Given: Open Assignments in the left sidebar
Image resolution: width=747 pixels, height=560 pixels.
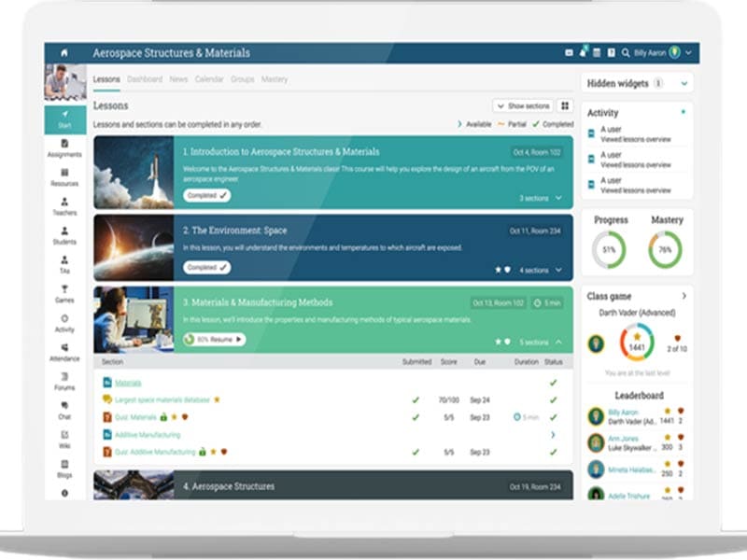Looking at the screenshot, I should (x=64, y=147).
